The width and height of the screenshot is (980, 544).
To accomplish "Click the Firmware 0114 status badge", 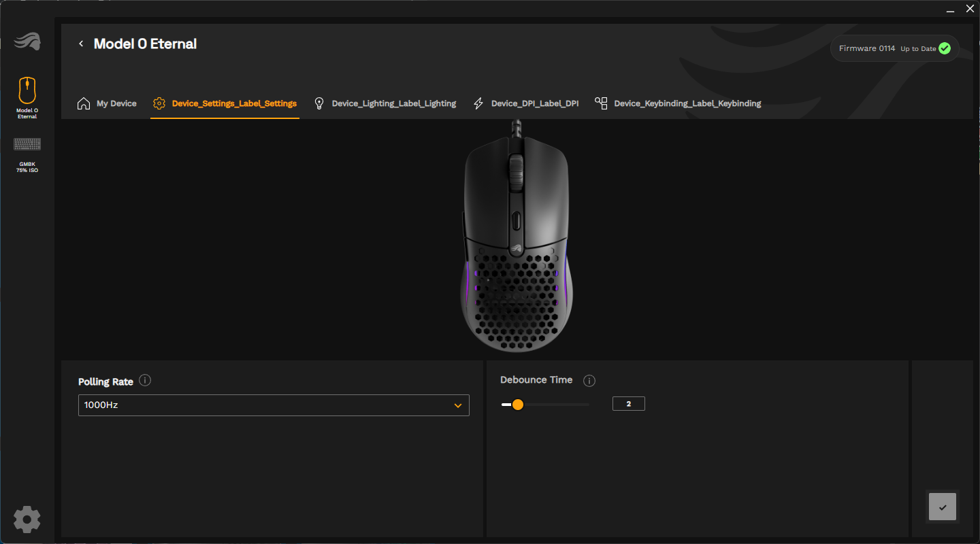I will point(894,48).
